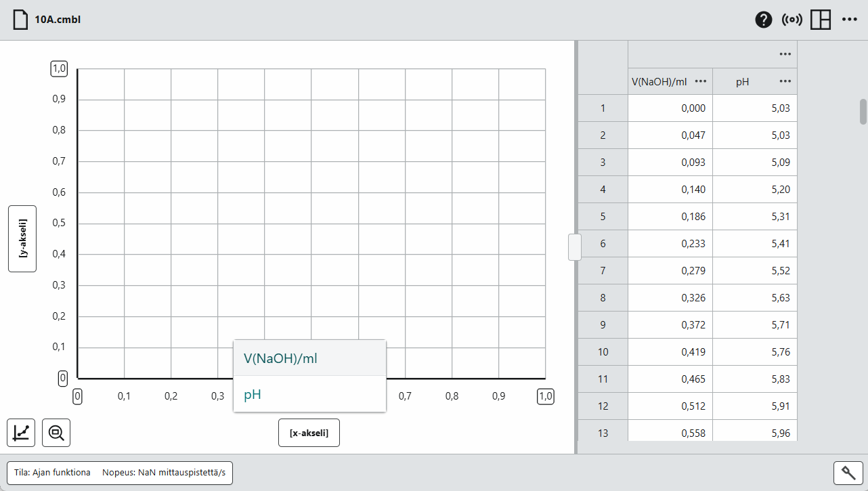The width and height of the screenshot is (868, 491).
Task: Open the view layout chooser icon
Action: (819, 20)
